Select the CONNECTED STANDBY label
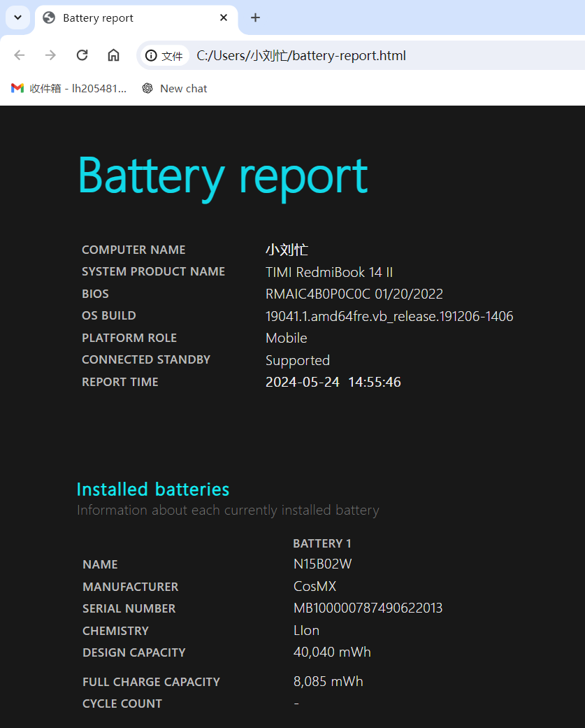585x728 pixels. (146, 360)
